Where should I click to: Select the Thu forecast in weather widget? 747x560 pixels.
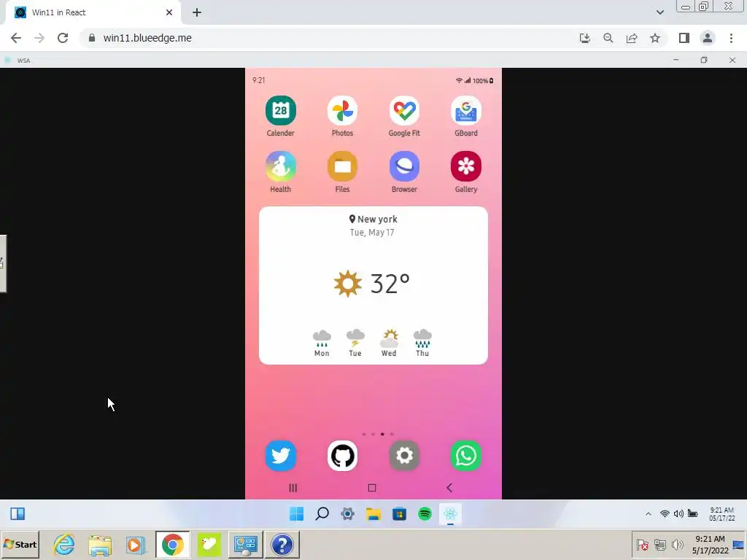422,343
